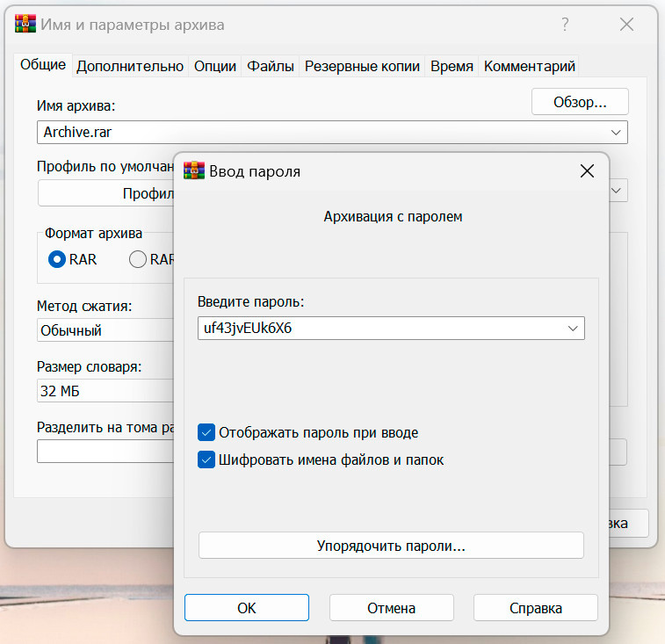Confirm the password with OK button
Viewport: 665px width, 644px height.
(x=247, y=608)
